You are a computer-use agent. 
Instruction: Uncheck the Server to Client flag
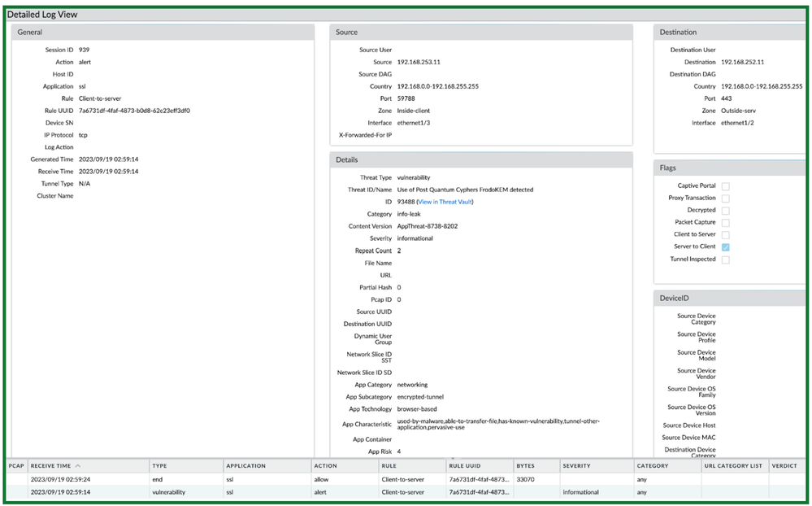point(725,247)
